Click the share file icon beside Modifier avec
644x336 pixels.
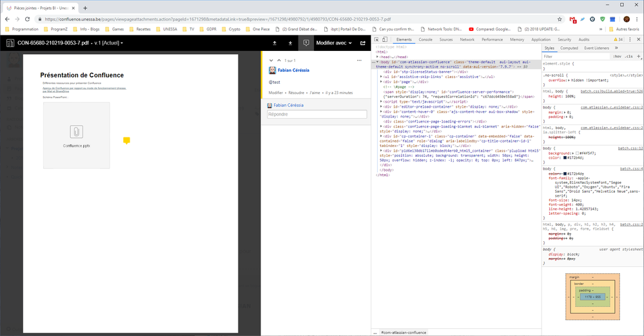coord(363,43)
